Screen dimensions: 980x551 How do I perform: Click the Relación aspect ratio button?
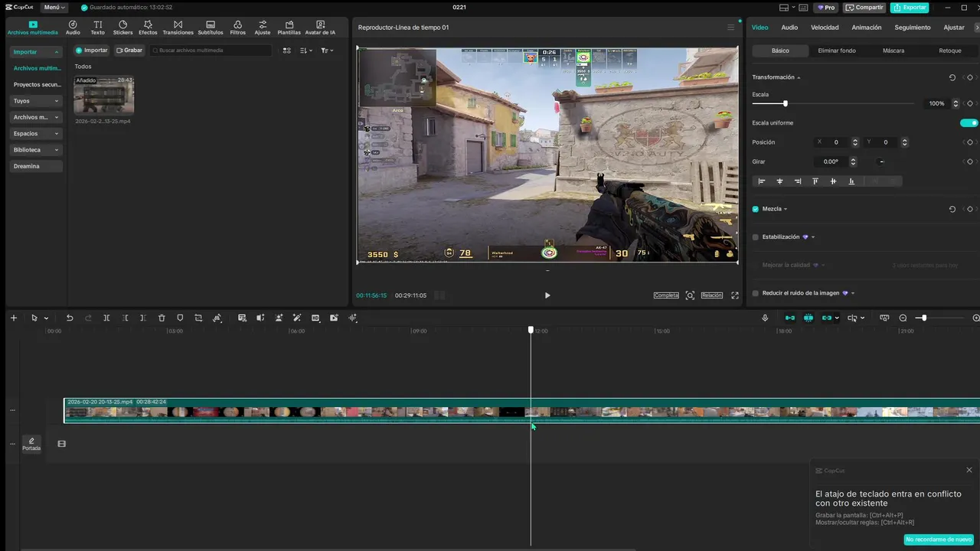(x=711, y=295)
